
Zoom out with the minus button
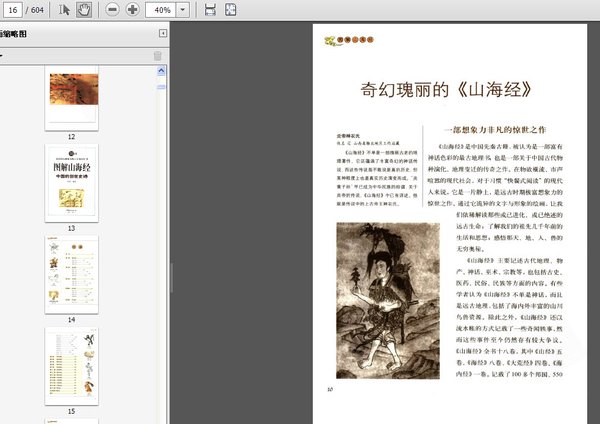[112, 10]
